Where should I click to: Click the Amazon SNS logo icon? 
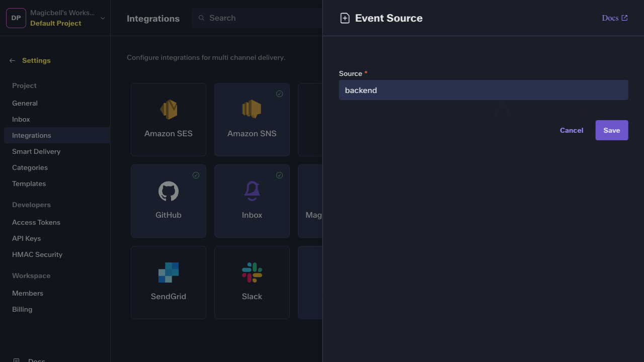(x=252, y=109)
